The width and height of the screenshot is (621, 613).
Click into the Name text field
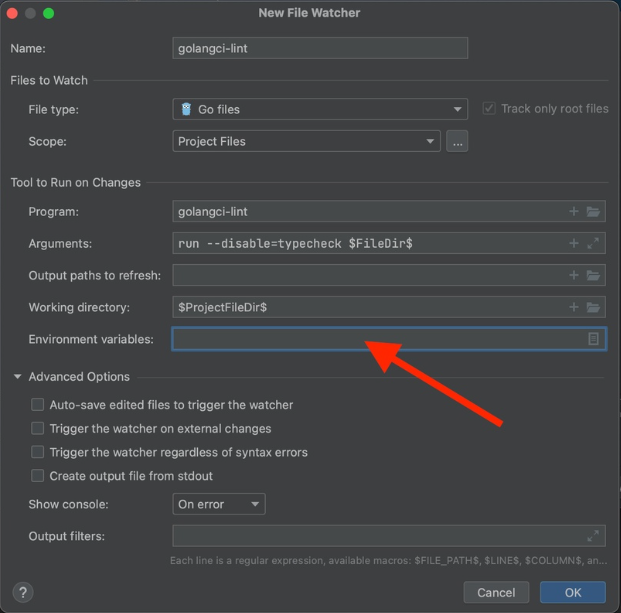pyautogui.click(x=320, y=48)
